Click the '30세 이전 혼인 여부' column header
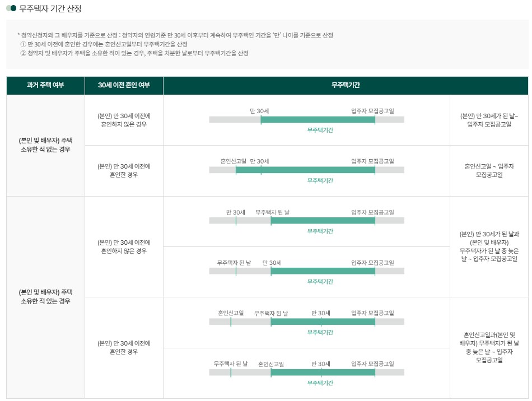The image size is (532, 401). point(124,85)
